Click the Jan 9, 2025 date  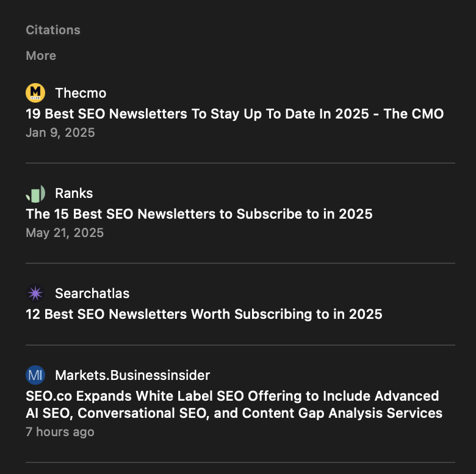(x=60, y=133)
